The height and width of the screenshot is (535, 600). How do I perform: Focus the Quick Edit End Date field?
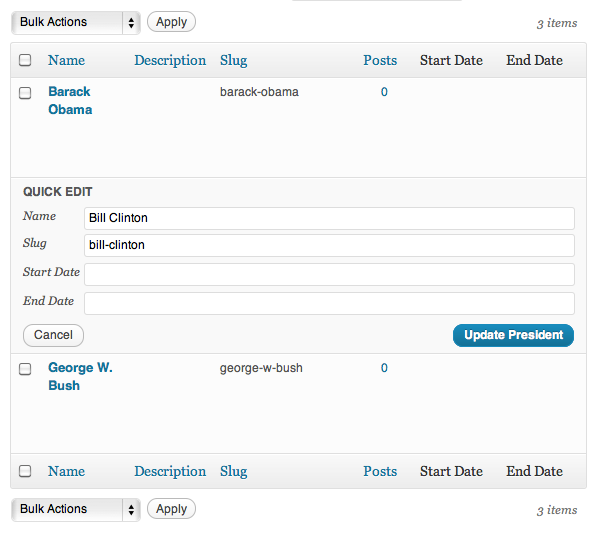(x=329, y=303)
